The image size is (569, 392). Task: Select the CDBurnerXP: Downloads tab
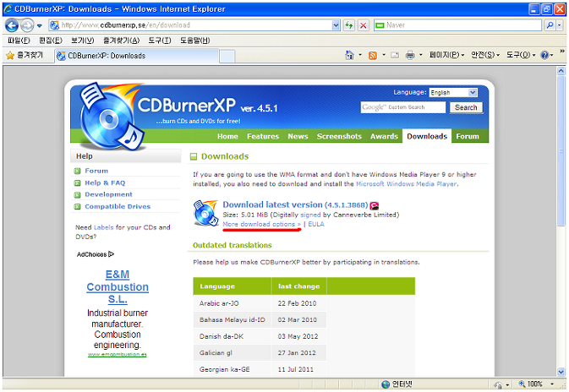(137, 56)
